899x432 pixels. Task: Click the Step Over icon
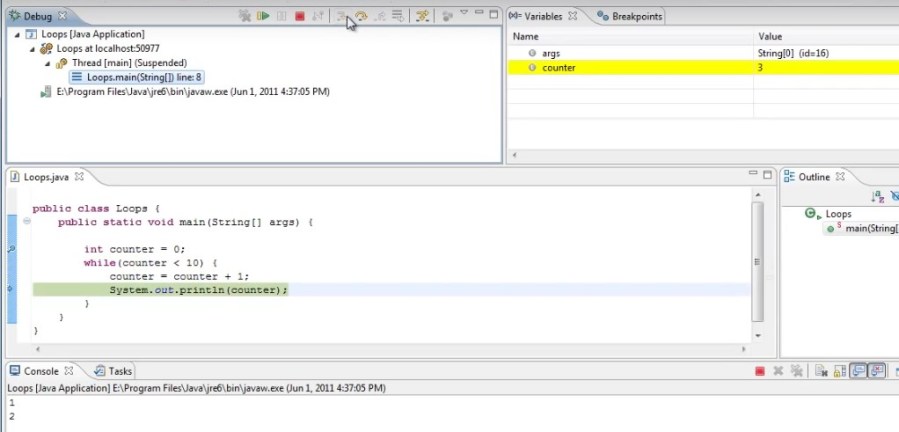click(x=361, y=16)
